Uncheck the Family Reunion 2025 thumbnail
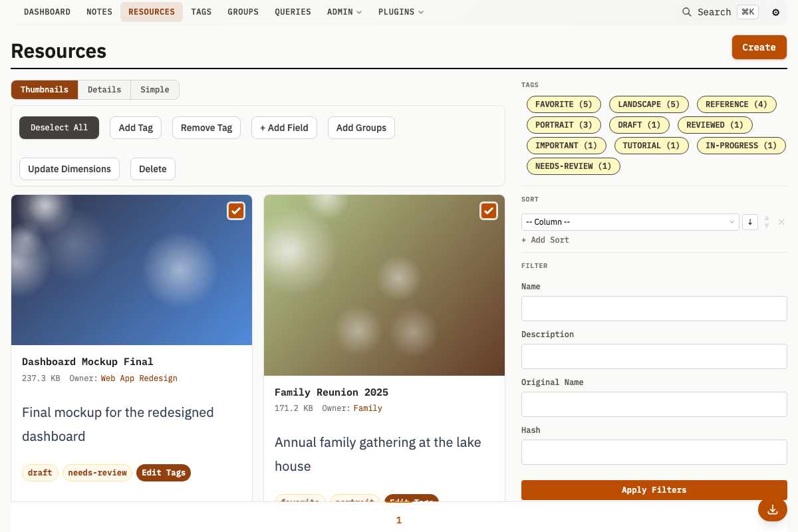The height and width of the screenshot is (532, 798). (x=489, y=211)
